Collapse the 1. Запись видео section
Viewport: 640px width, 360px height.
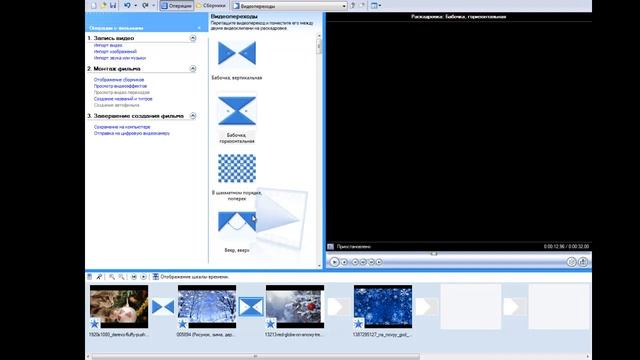[x=193, y=38]
